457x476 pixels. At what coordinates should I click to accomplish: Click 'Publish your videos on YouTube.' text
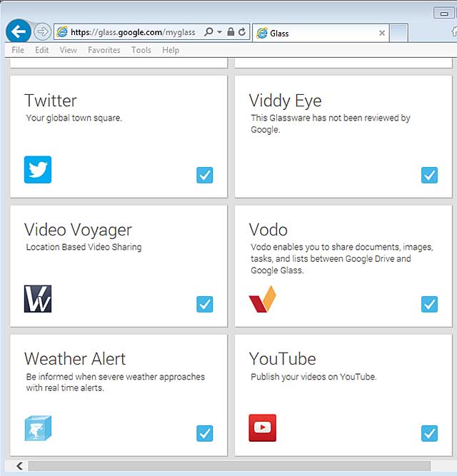[313, 377]
